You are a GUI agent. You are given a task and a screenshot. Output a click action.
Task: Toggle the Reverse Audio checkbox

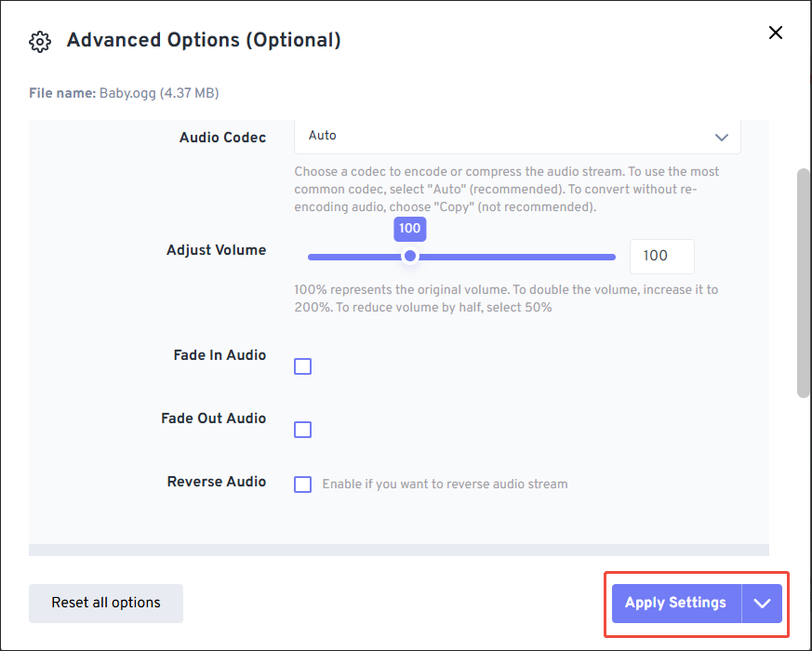302,485
